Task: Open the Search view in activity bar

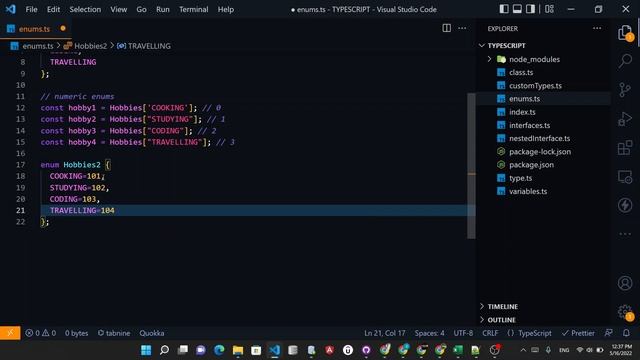Action: (x=625, y=61)
